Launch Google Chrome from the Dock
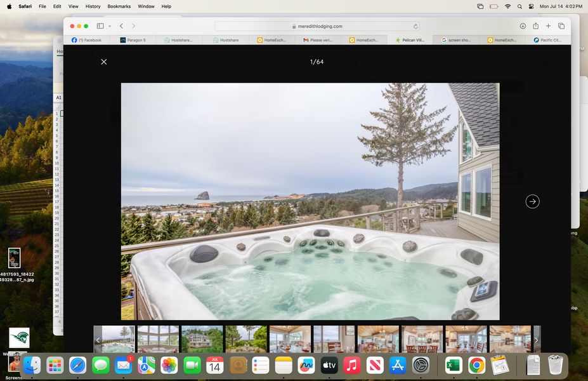 477,365
